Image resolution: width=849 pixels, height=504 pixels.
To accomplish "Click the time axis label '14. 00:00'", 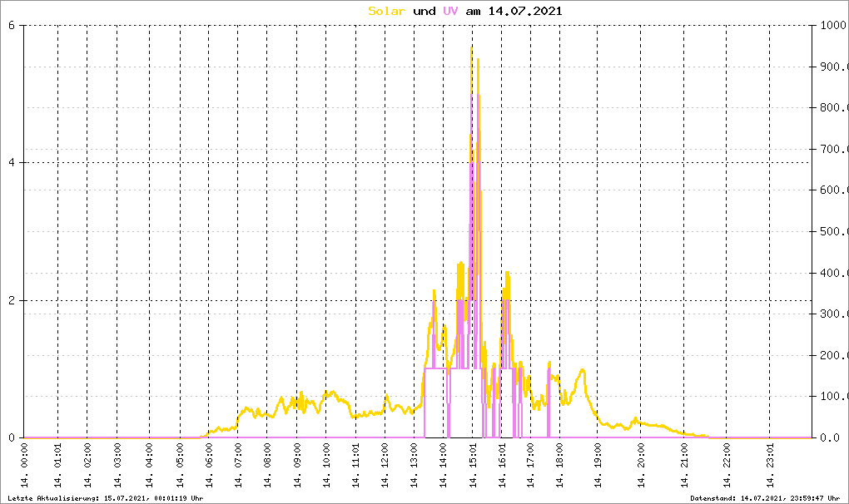I will click(x=24, y=466).
